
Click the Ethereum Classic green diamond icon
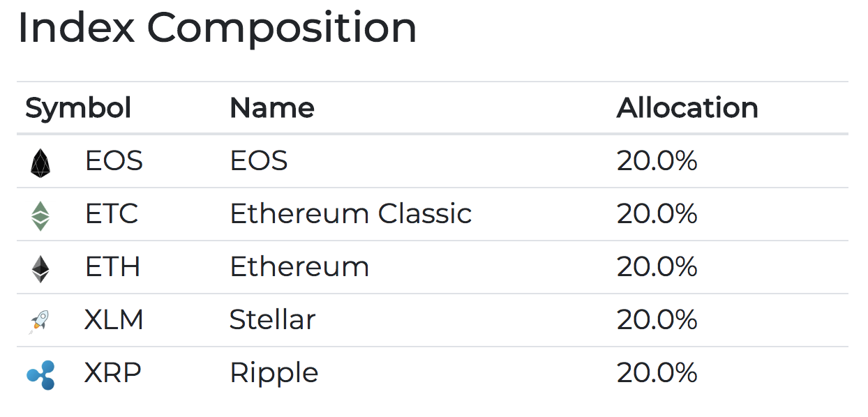point(40,215)
